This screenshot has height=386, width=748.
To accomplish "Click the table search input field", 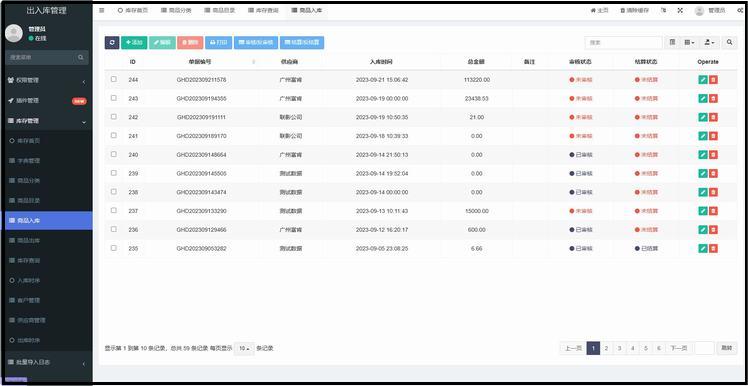I will click(623, 42).
